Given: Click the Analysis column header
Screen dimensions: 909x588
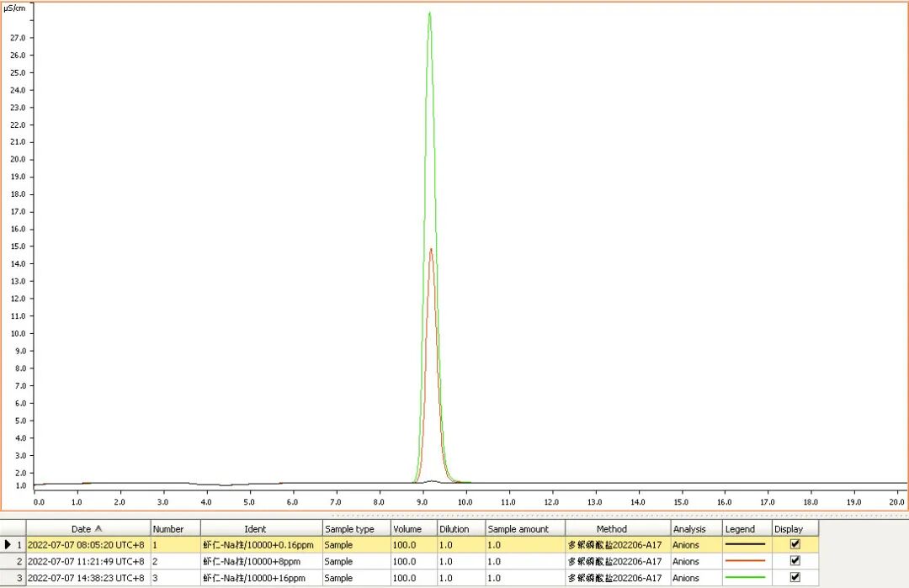Looking at the screenshot, I should (697, 528).
